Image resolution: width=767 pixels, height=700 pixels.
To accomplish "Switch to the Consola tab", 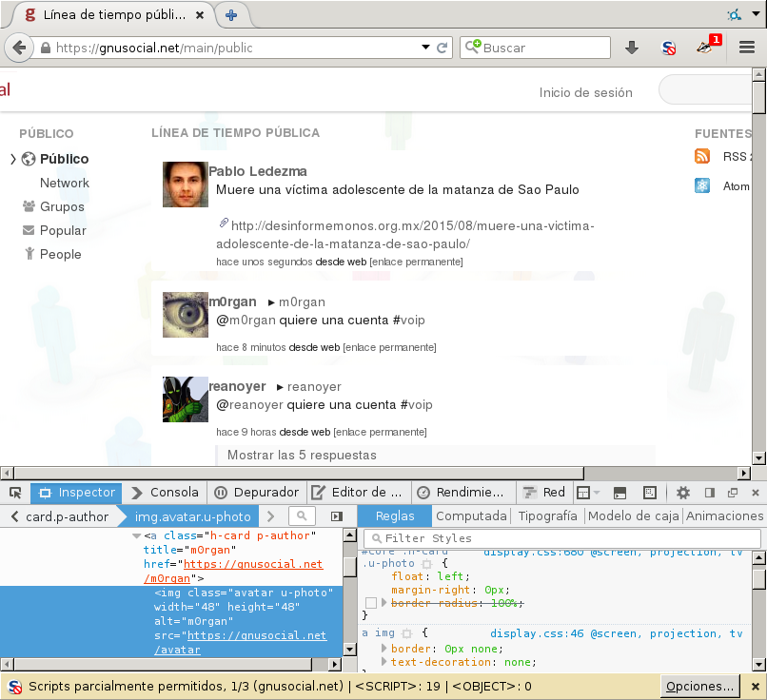I will (165, 493).
